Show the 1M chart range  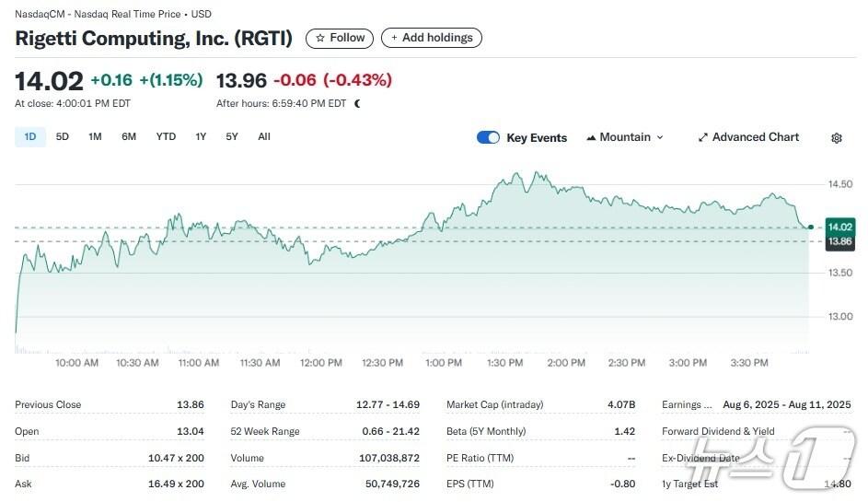[95, 137]
